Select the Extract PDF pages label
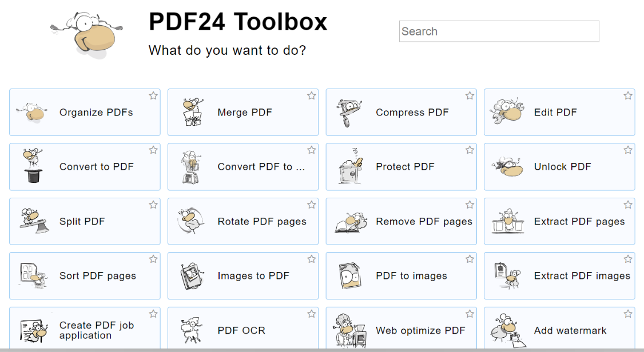This screenshot has width=644, height=352. click(579, 222)
